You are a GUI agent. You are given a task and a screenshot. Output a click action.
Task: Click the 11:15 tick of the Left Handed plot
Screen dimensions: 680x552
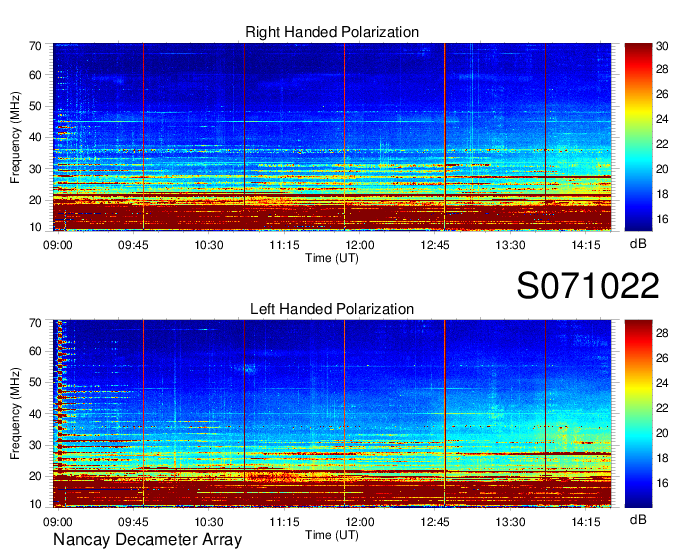pos(284,522)
